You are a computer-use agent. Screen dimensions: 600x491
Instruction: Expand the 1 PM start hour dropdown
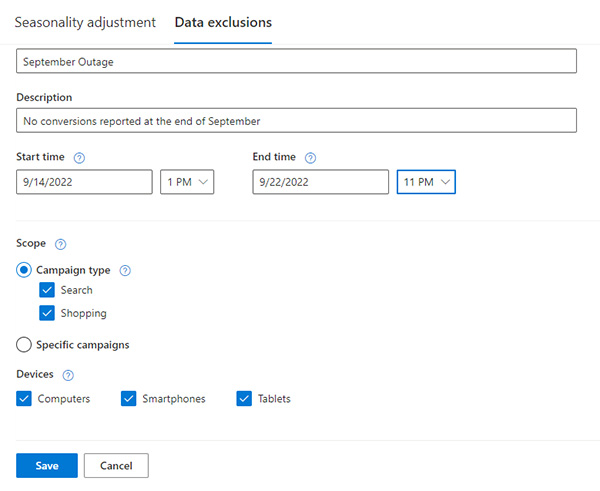(x=187, y=182)
